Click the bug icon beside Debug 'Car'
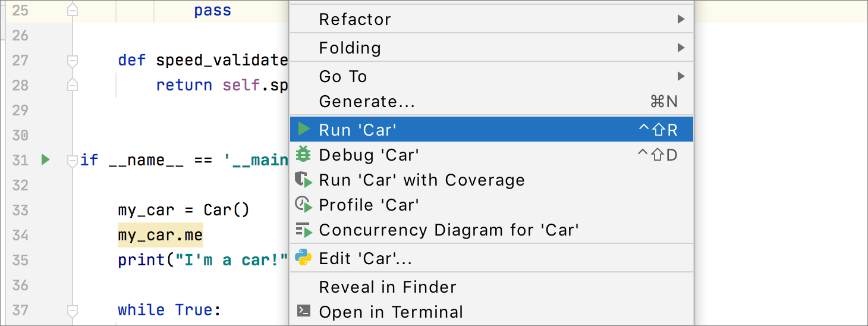The height and width of the screenshot is (326, 868). 303,154
